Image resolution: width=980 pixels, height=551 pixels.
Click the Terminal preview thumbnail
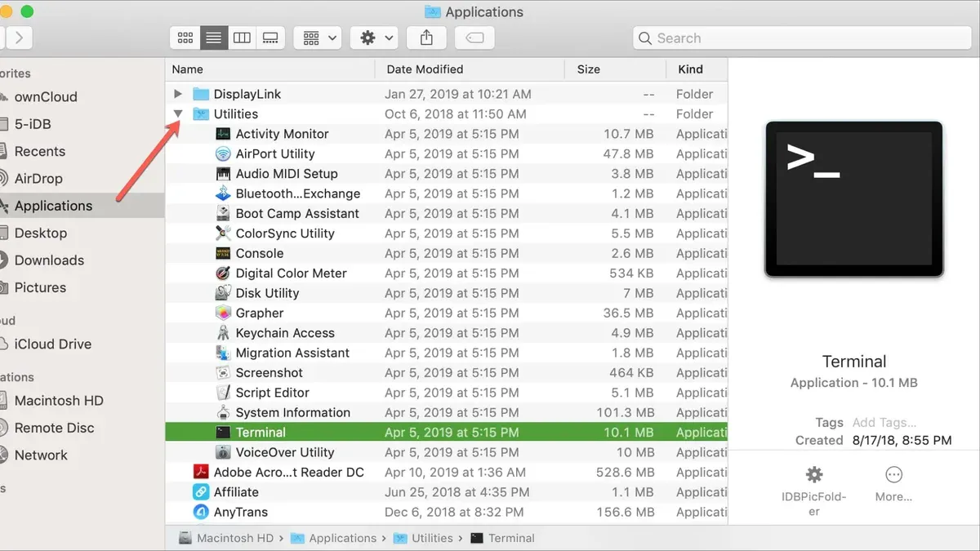coord(854,199)
